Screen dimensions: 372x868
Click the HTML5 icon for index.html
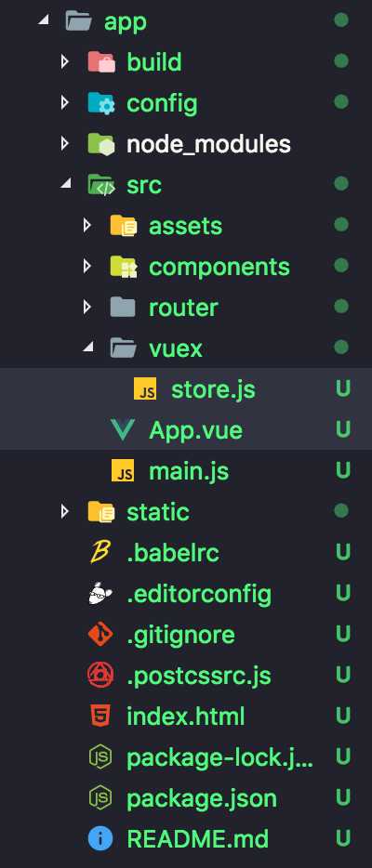pyautogui.click(x=100, y=716)
